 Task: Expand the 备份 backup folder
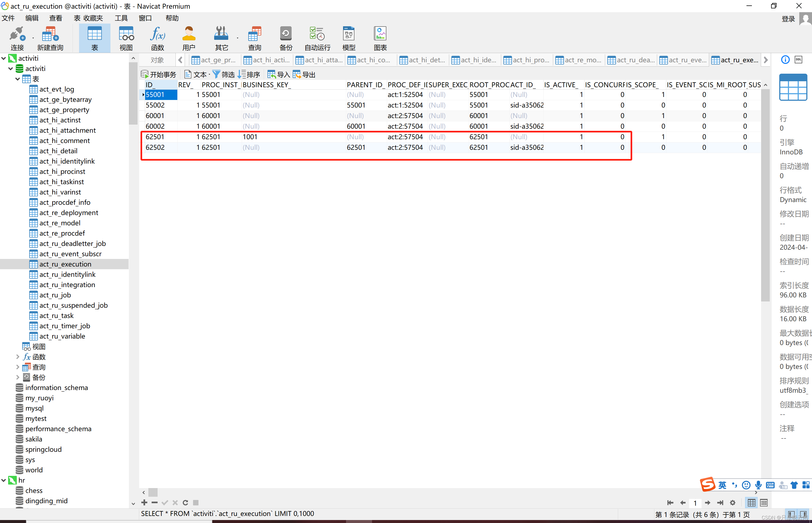coord(18,377)
